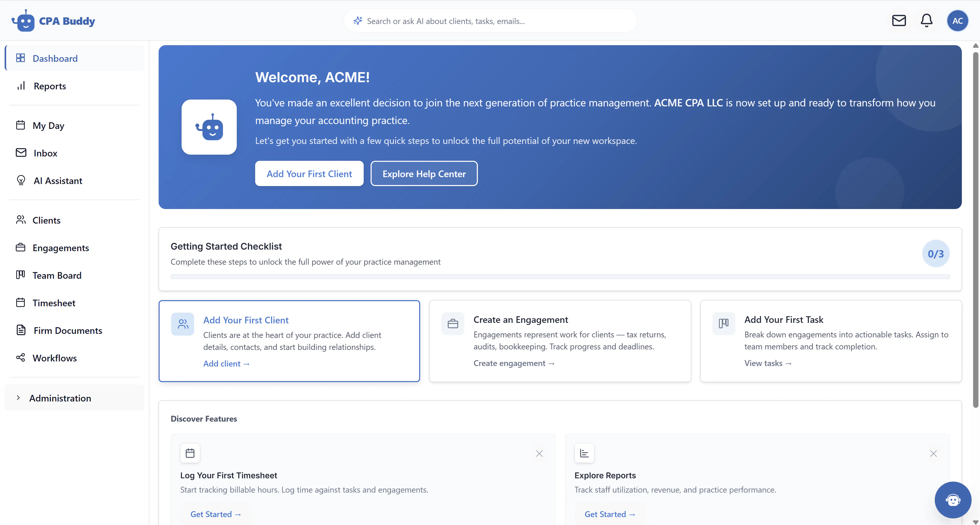This screenshot has height=525, width=980.
Task: Click people icon on Add Your First Client card
Action: click(183, 324)
